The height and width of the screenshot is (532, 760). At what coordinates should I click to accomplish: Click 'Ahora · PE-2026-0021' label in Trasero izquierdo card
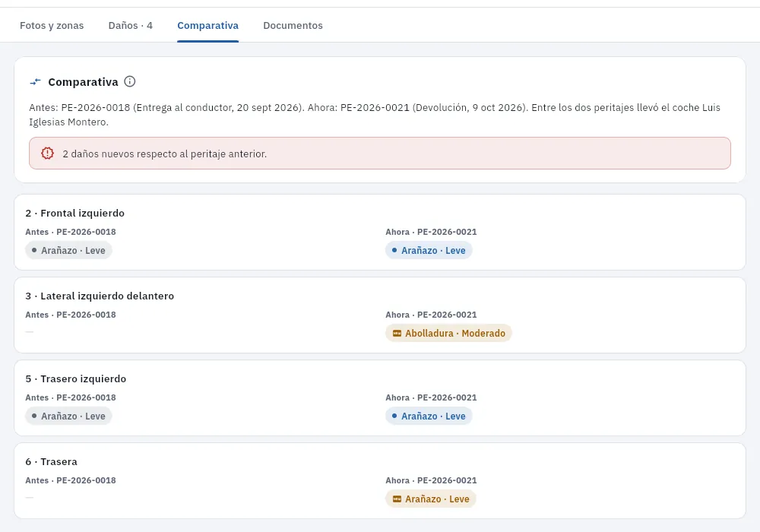(432, 397)
